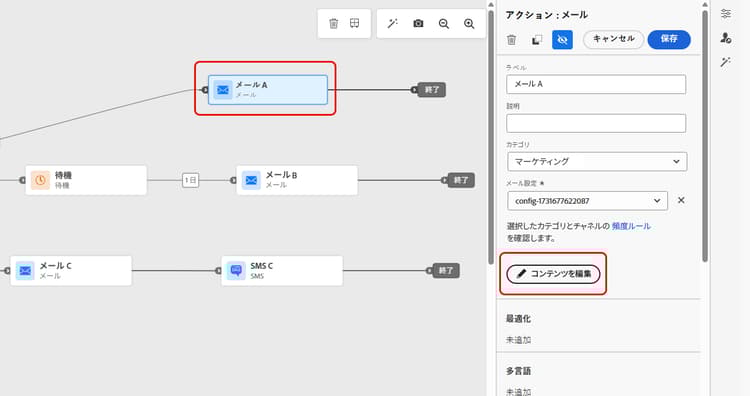
Task: Click the canvas grid layout icon
Action: (354, 23)
